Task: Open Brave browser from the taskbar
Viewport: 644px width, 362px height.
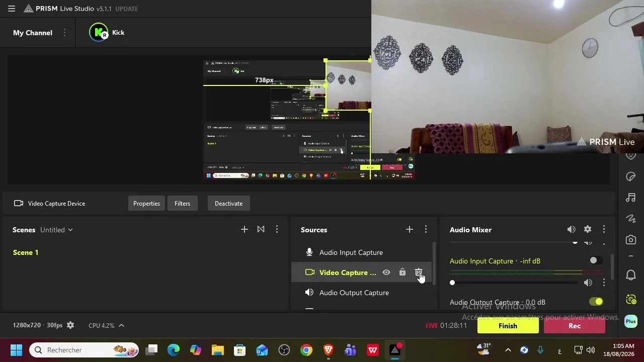Action: click(329, 350)
